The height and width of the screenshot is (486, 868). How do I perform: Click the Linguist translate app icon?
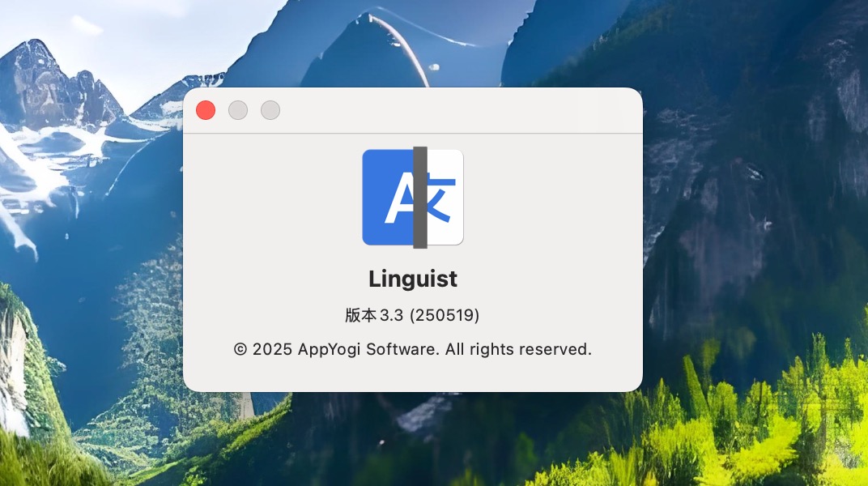click(413, 198)
